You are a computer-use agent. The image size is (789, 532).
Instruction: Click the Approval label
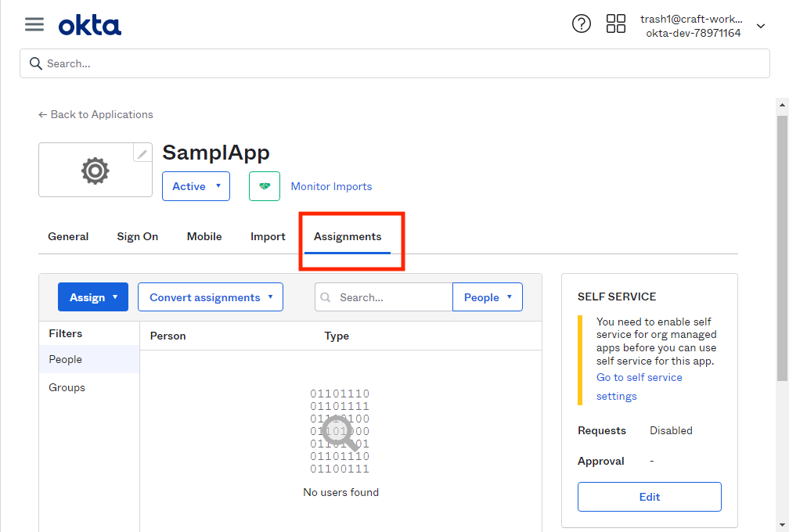tap(601, 461)
